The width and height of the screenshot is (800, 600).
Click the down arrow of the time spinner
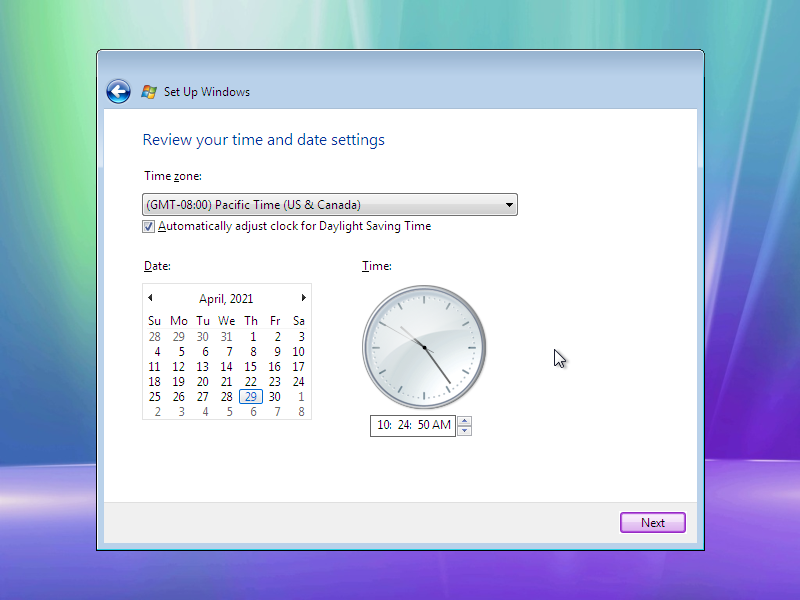point(465,430)
